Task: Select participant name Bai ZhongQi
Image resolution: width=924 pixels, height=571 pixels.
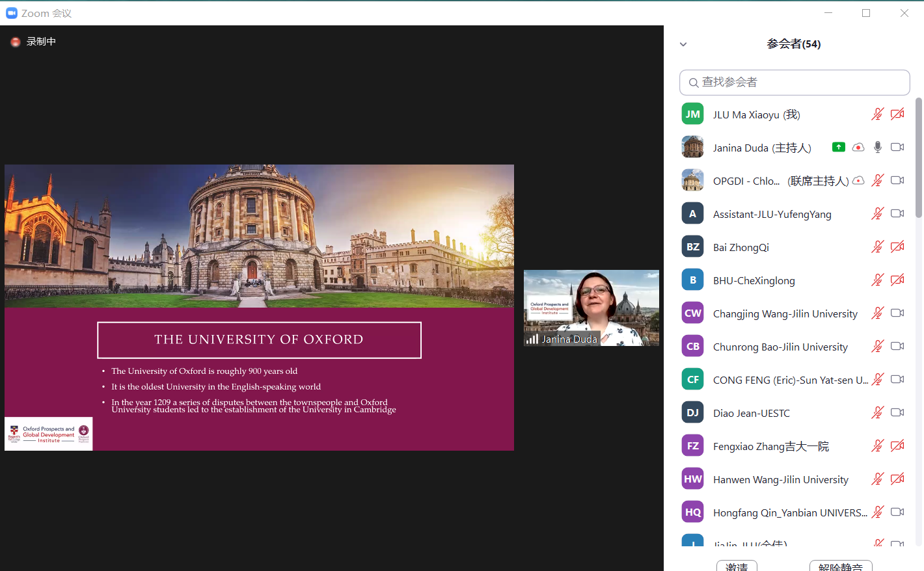Action: tap(741, 247)
